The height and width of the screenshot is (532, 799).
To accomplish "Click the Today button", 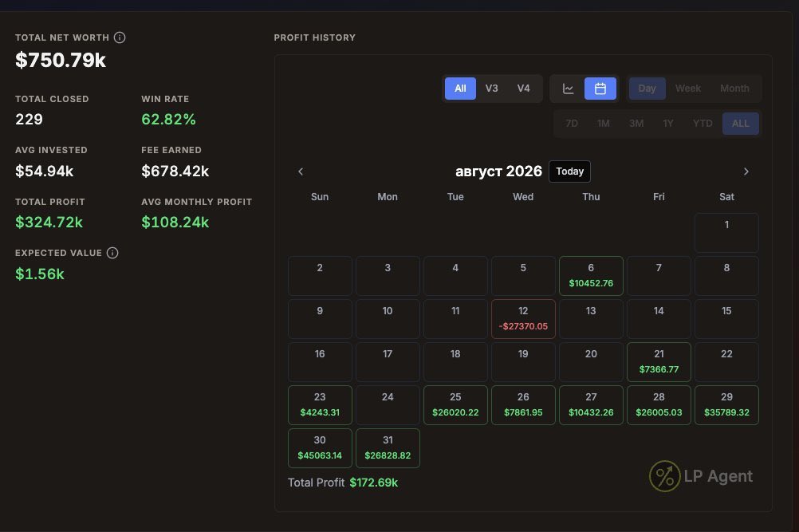I will tap(569, 171).
